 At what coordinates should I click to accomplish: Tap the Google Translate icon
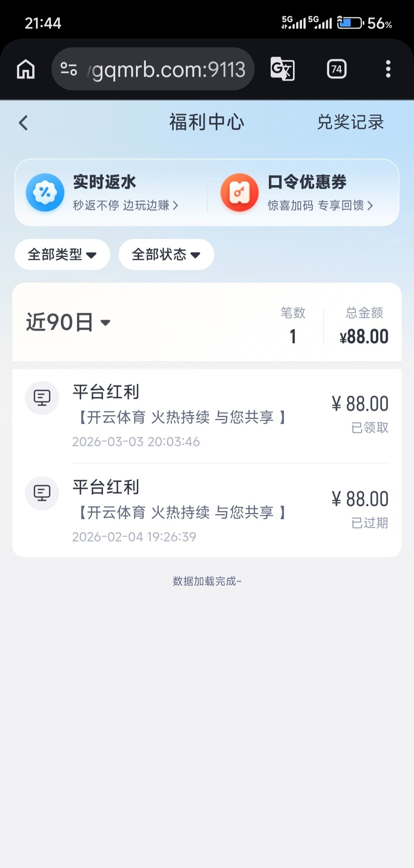pos(282,69)
